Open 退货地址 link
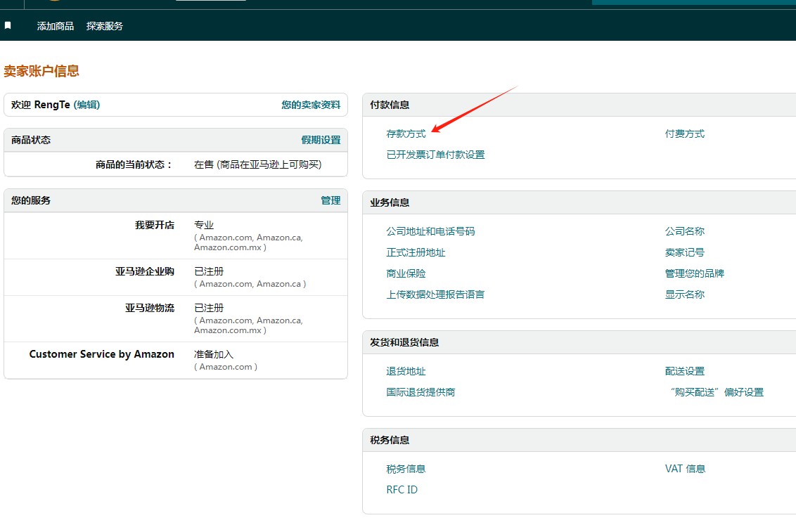Image resolution: width=796 pixels, height=532 pixels. [406, 371]
